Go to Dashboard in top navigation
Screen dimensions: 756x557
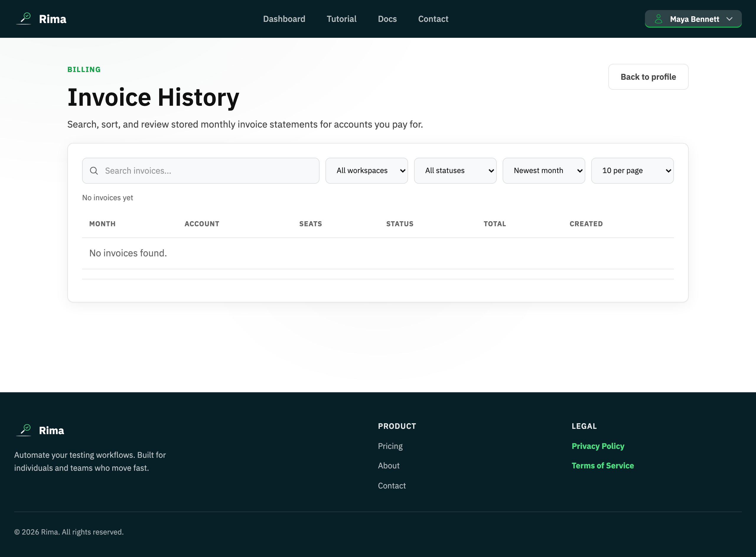[284, 19]
